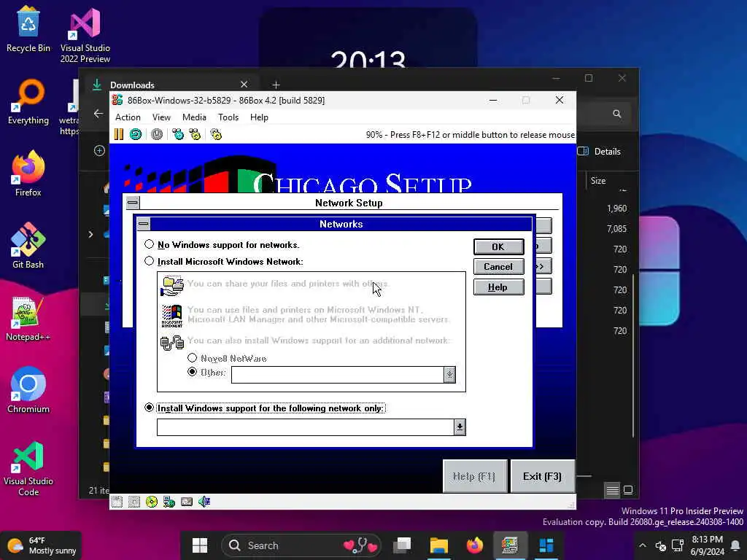The height and width of the screenshot is (560, 747).
Task: Select Install Microsoft Windows Network option
Action: (149, 261)
